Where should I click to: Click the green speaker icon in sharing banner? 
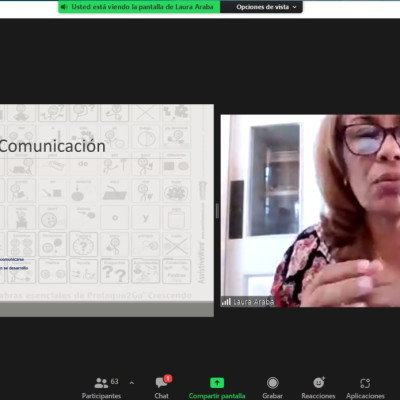tap(64, 7)
